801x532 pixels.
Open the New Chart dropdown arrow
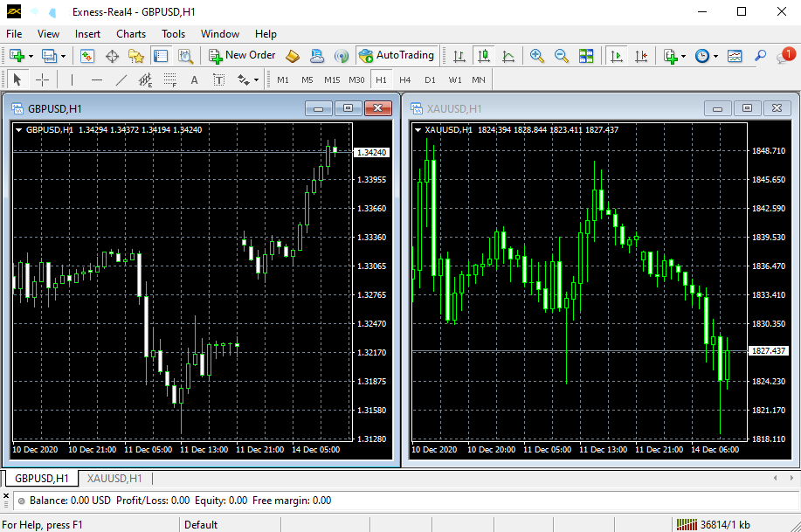point(29,55)
